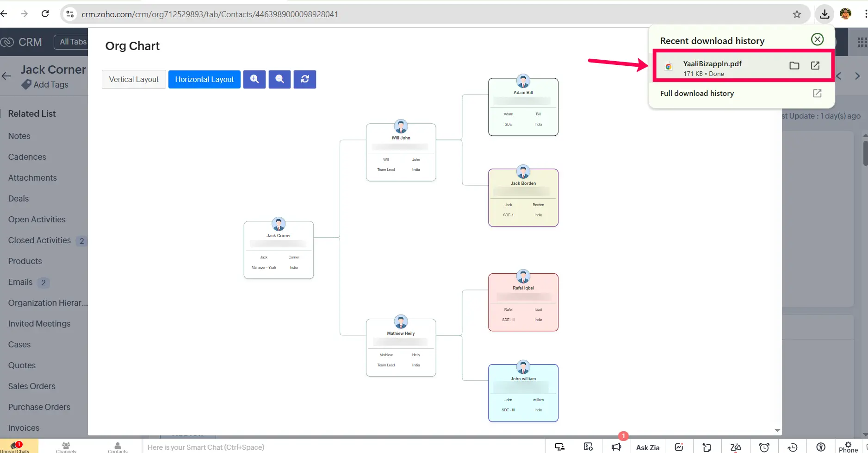Zoom in on the org chart
The height and width of the screenshot is (453, 868).
click(254, 79)
